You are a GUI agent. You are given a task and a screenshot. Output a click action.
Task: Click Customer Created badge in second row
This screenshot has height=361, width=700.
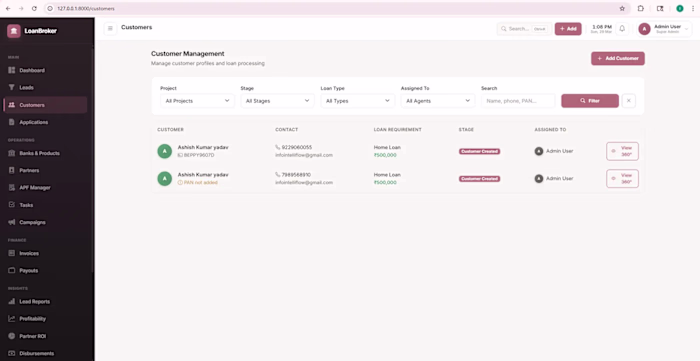479,179
